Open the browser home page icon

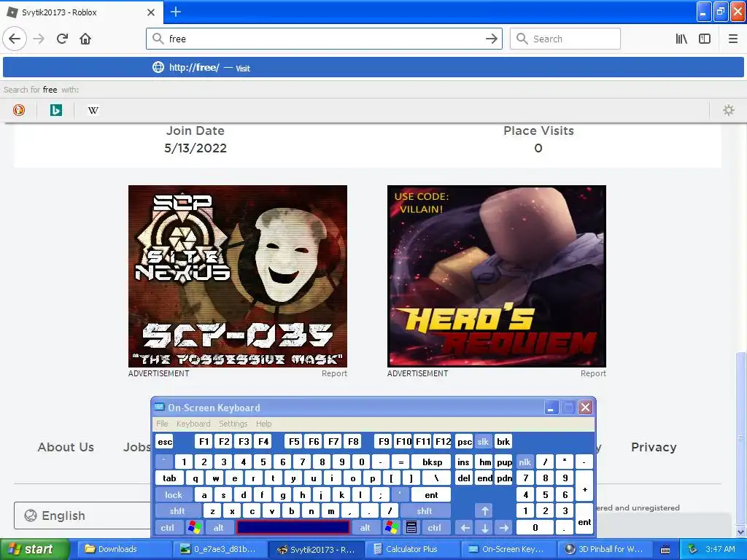pyautogui.click(x=85, y=39)
